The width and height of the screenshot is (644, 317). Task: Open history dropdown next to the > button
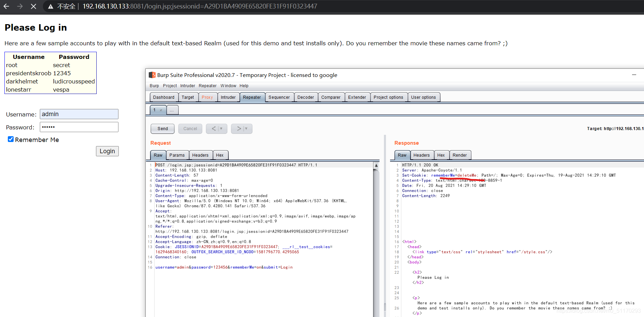click(246, 129)
